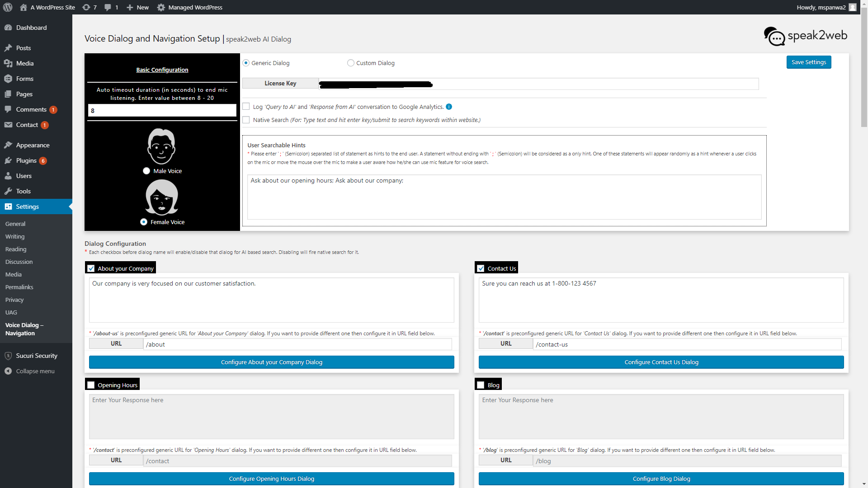868x488 pixels.
Task: Open Sucuri Security from sidebar
Action: pyautogui.click(x=37, y=356)
